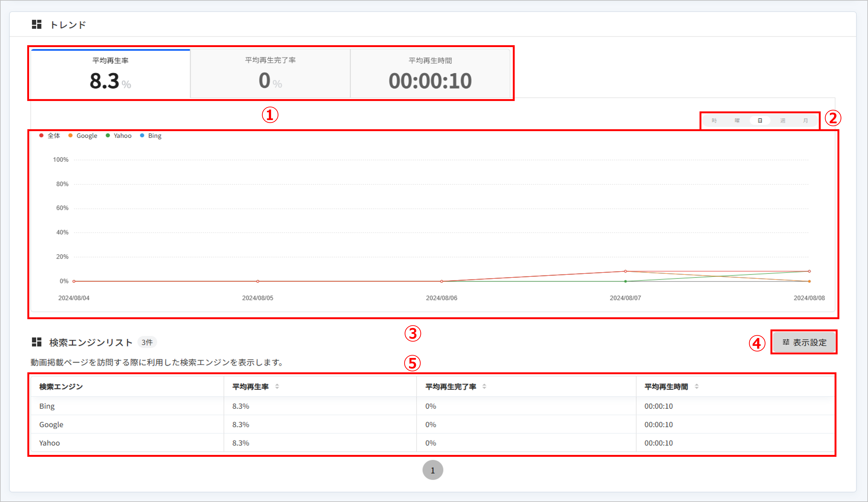This screenshot has height=502, width=868.
Task: Switch to the 平均再生完了率 tab
Action: pos(270,74)
